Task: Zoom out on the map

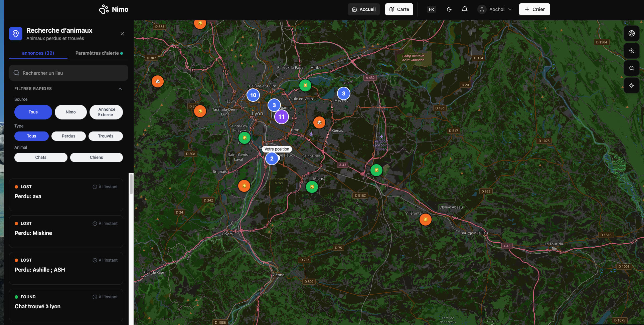Action: click(632, 68)
